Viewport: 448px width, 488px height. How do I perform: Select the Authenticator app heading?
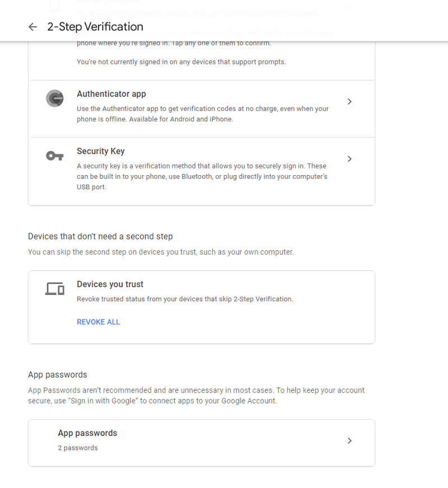point(111,94)
